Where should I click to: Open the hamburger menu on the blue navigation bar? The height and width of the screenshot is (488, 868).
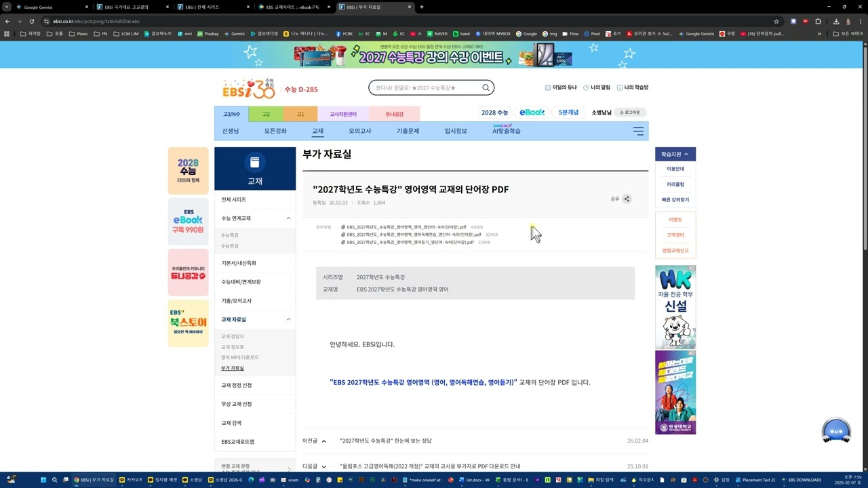tap(638, 131)
